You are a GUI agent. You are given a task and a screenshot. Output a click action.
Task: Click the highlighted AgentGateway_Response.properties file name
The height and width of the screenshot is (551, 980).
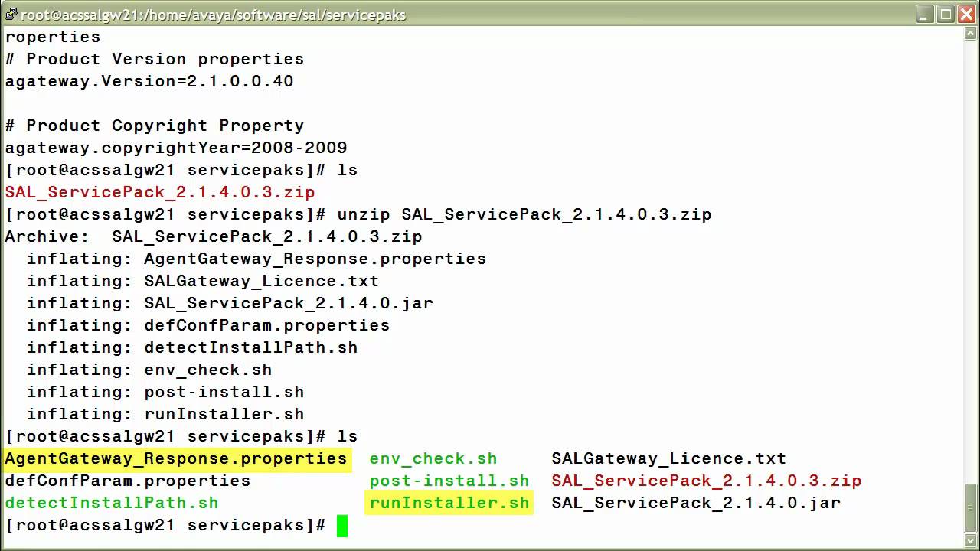pyautogui.click(x=176, y=458)
